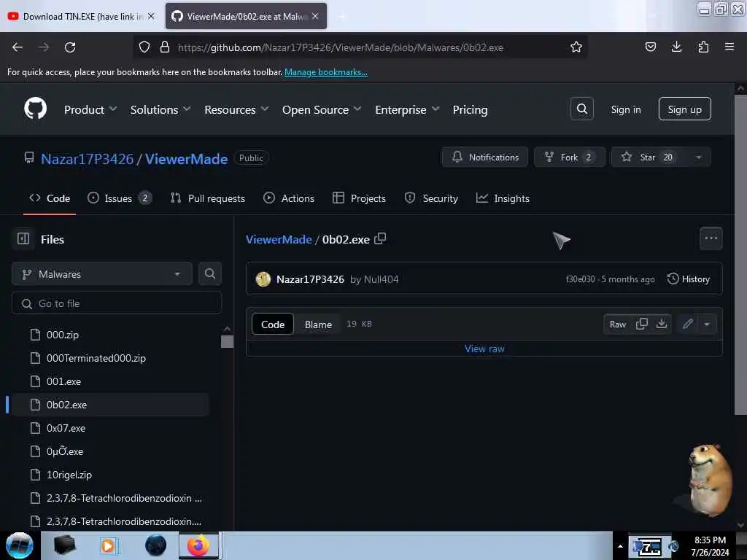Expand the Open Source menu

point(322,109)
